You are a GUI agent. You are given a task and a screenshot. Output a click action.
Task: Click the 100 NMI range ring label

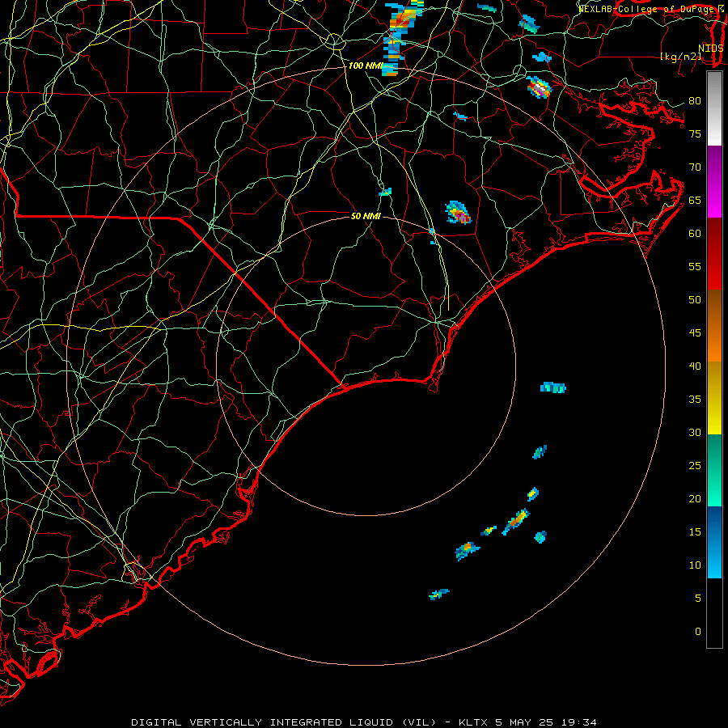pyautogui.click(x=366, y=66)
